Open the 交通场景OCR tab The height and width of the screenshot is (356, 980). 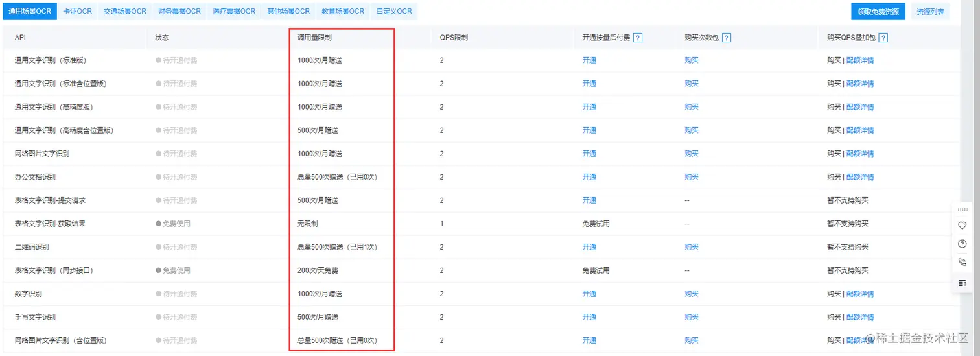click(125, 12)
